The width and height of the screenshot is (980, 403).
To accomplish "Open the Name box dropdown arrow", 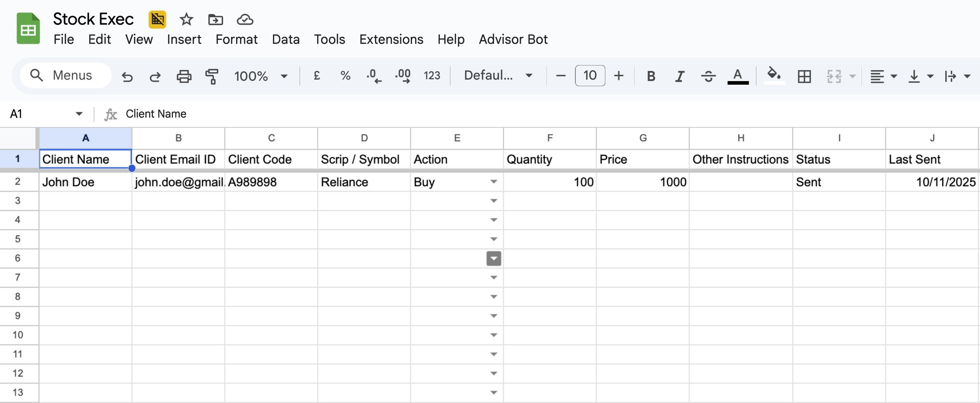I will click(79, 114).
